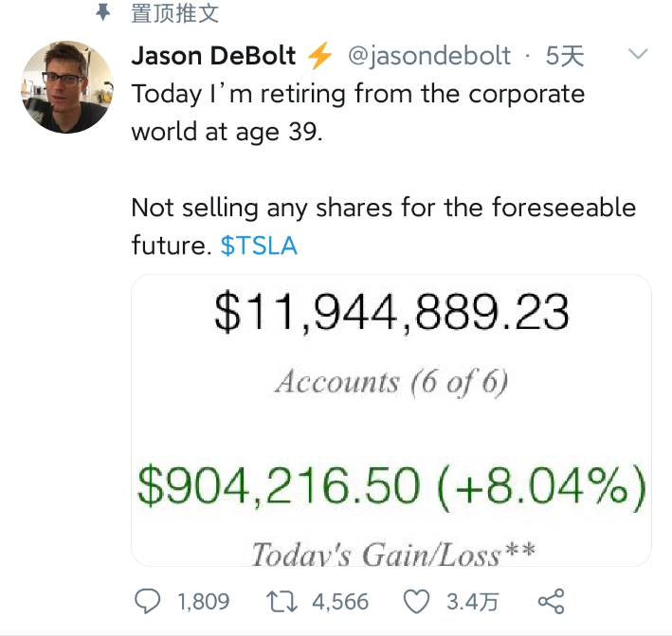
Task: Click the green $904,216.50 gain figure
Action: point(277,486)
